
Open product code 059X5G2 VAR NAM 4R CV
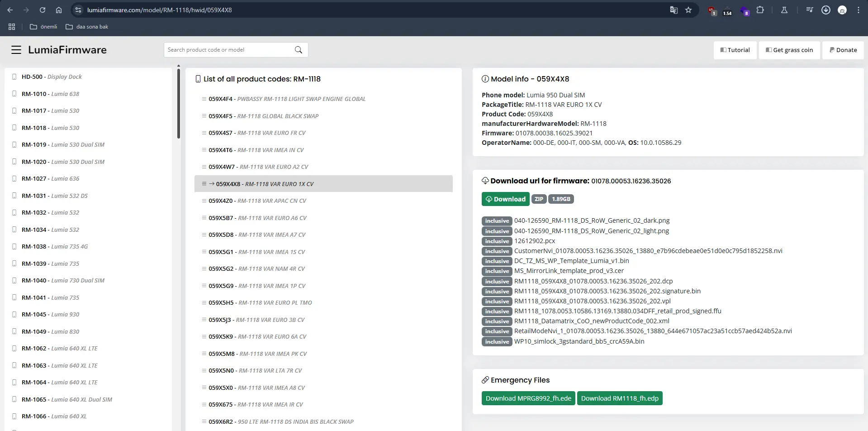coord(256,269)
